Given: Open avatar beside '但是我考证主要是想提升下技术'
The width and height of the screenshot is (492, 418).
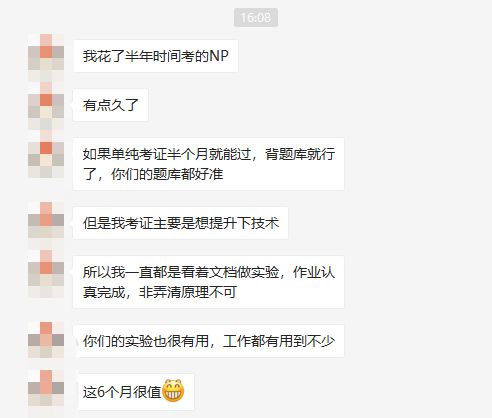Looking at the screenshot, I should pos(46,221).
